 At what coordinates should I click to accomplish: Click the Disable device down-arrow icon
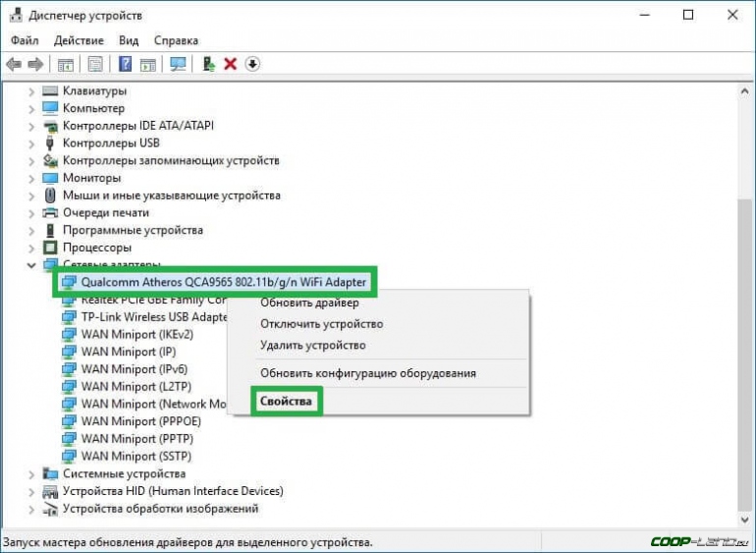point(252,64)
